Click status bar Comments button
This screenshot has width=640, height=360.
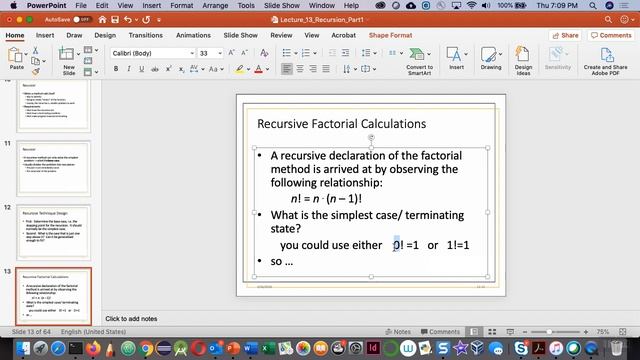[440, 332]
